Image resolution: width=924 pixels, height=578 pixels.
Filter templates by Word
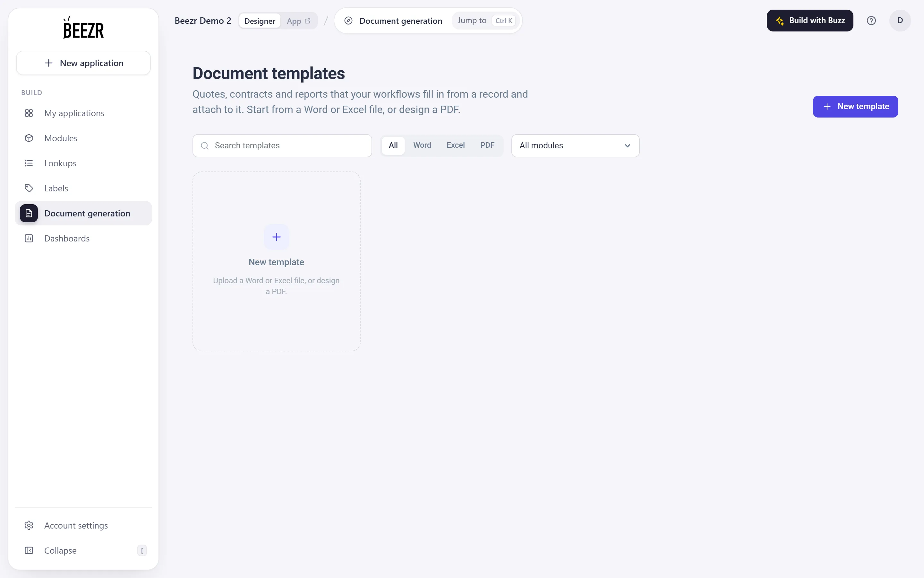coord(422,145)
